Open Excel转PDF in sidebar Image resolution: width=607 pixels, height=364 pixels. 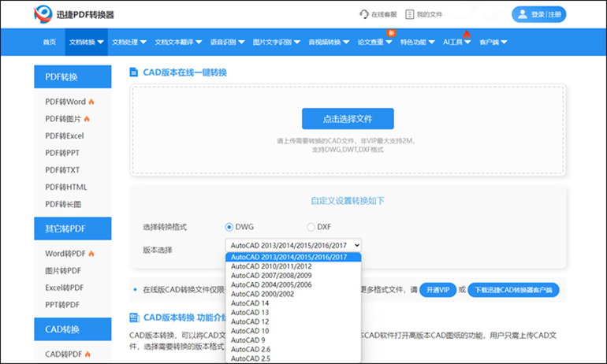pos(65,288)
